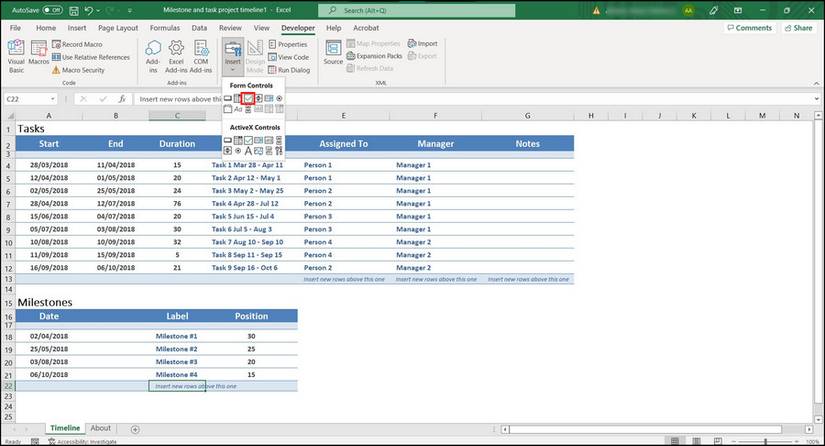
Task: Select ActiveX Image control
Action: pyautogui.click(x=258, y=151)
